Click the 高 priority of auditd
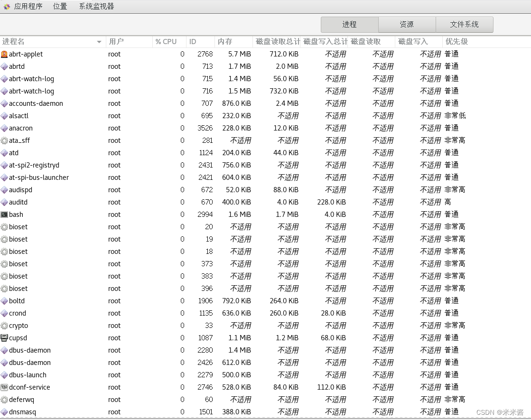This screenshot has width=531, height=420. 447,202
